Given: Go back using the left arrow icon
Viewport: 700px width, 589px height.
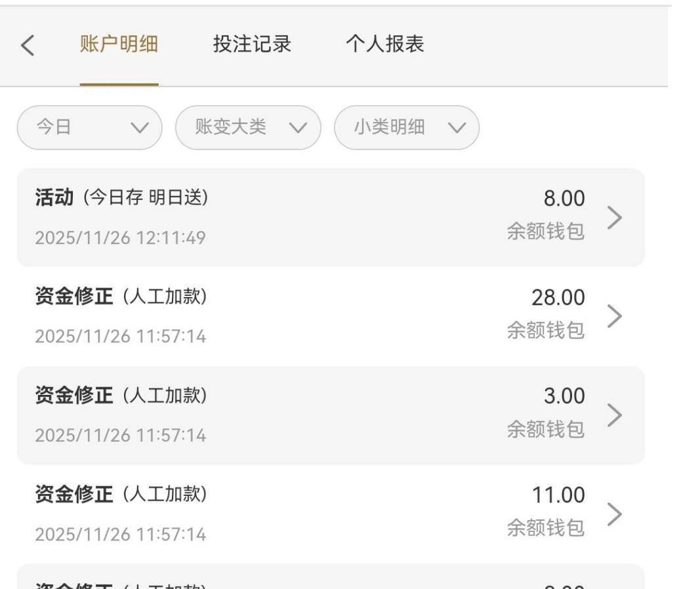Looking at the screenshot, I should click(x=28, y=45).
